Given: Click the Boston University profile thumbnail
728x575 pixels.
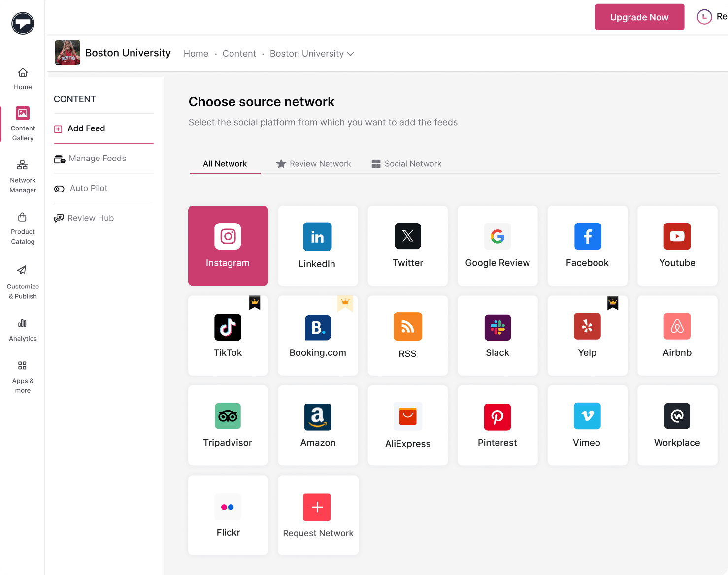Looking at the screenshot, I should [67, 53].
